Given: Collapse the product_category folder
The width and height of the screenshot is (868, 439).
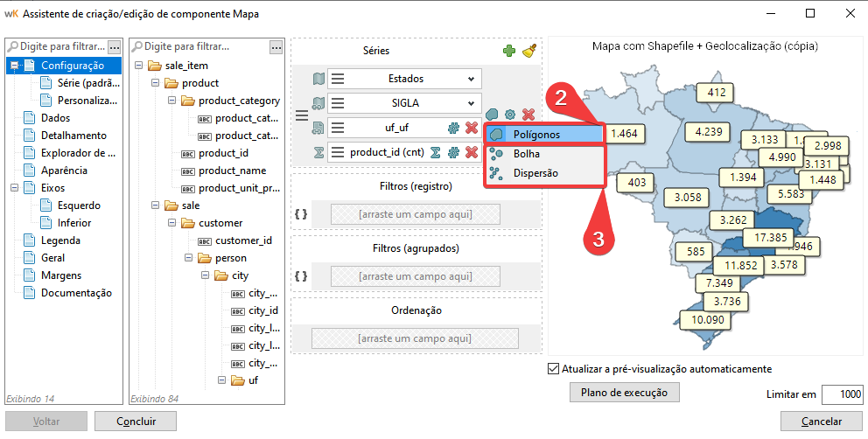Looking at the screenshot, I should point(171,101).
